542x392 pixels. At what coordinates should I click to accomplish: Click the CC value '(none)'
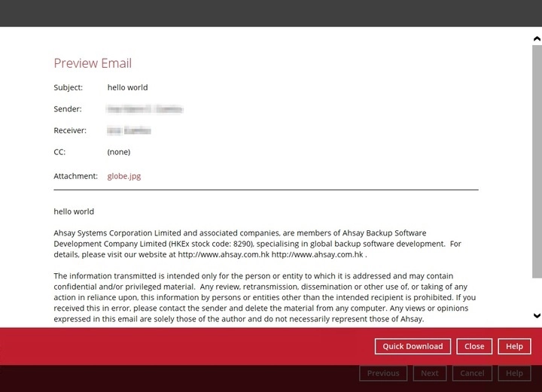(x=119, y=152)
